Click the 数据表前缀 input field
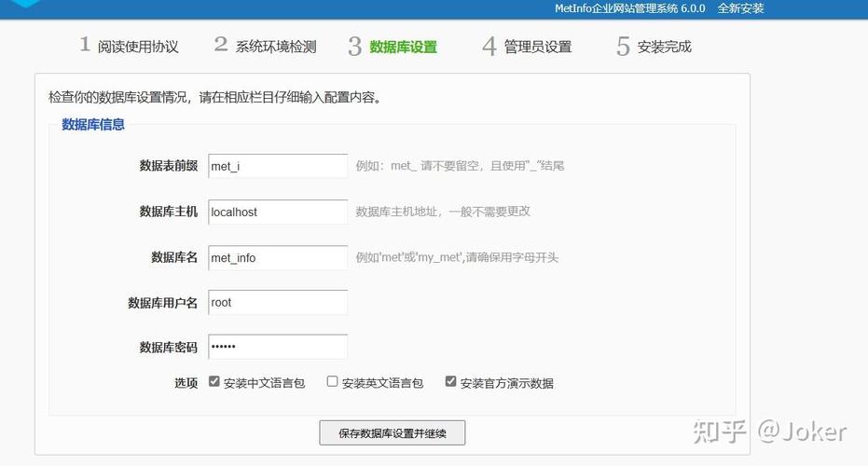Screen dimensions: 868x466 tap(278, 166)
